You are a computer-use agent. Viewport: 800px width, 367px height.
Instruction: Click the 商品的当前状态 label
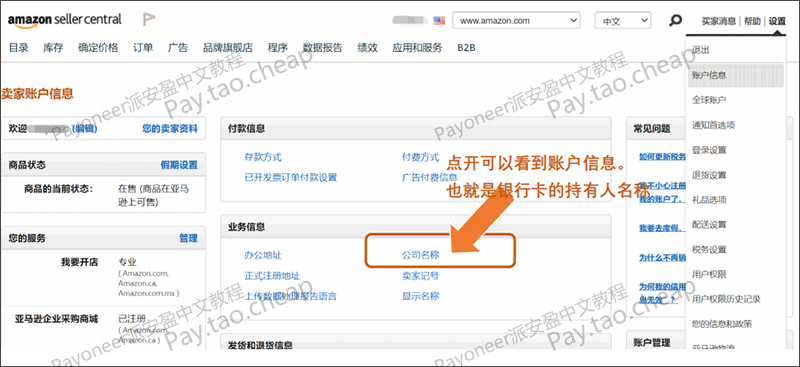[59, 188]
